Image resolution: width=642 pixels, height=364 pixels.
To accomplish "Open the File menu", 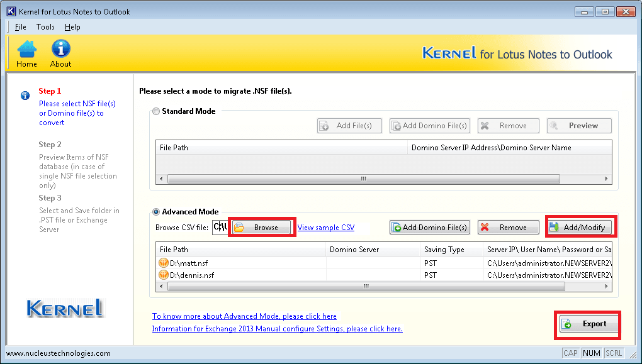I will (21, 27).
